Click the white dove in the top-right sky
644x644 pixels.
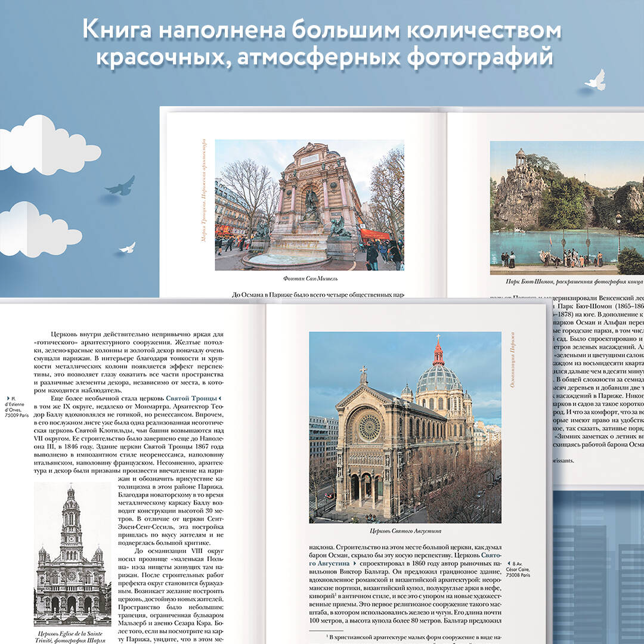click(x=595, y=80)
